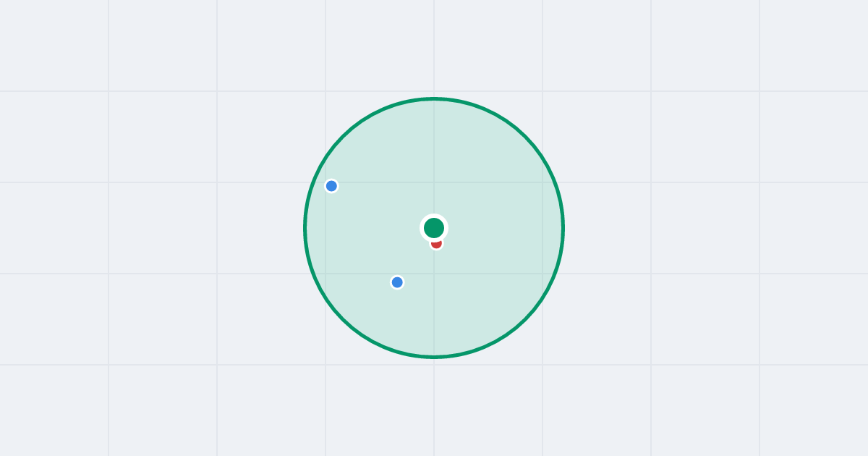Click grid intersection inside circle's lower-right area
Image resolution: width=868 pixels, height=456 pixels.
tap(542, 274)
